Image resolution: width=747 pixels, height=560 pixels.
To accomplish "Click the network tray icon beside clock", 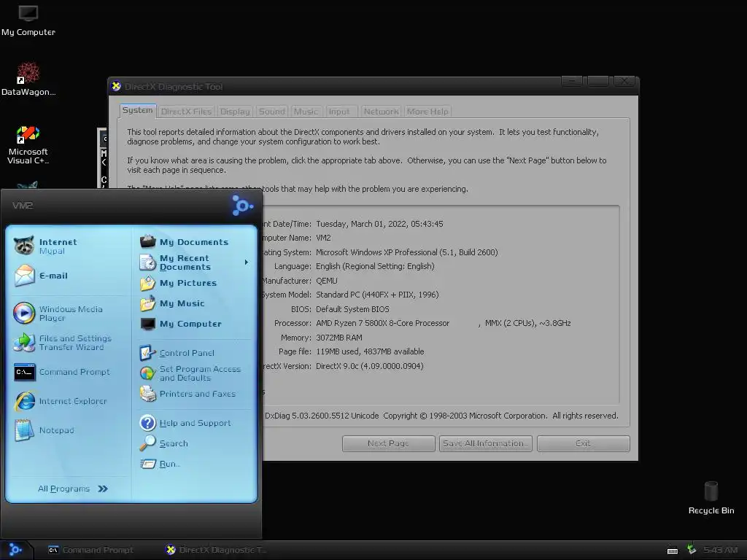I will coord(692,550).
